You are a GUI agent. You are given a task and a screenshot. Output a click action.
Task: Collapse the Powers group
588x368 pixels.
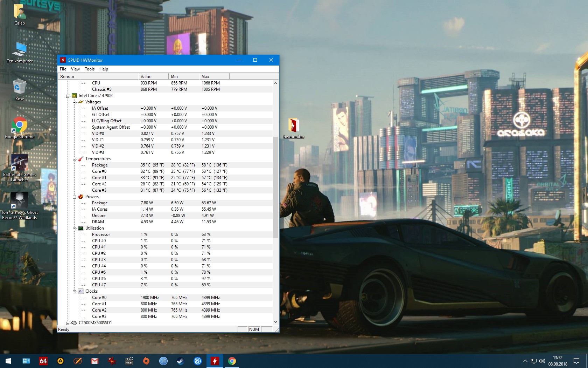tap(75, 197)
